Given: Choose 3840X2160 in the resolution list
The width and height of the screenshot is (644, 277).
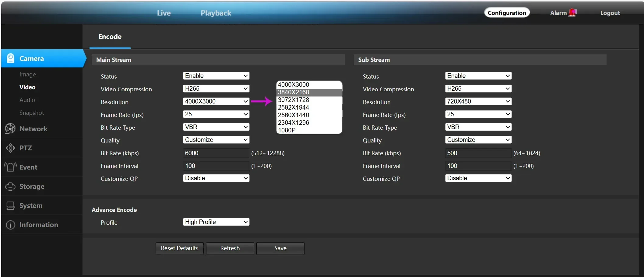Looking at the screenshot, I should [309, 92].
